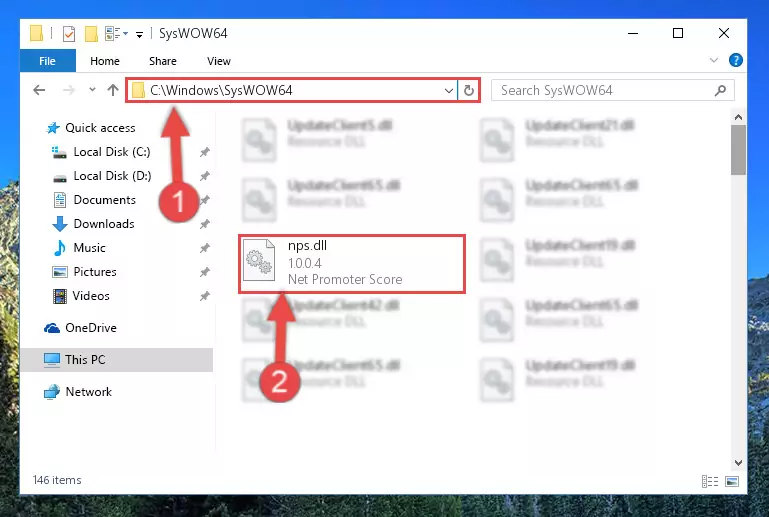Image resolution: width=769 pixels, height=517 pixels.
Task: Maximize the SysWOW64 window
Action: point(678,33)
